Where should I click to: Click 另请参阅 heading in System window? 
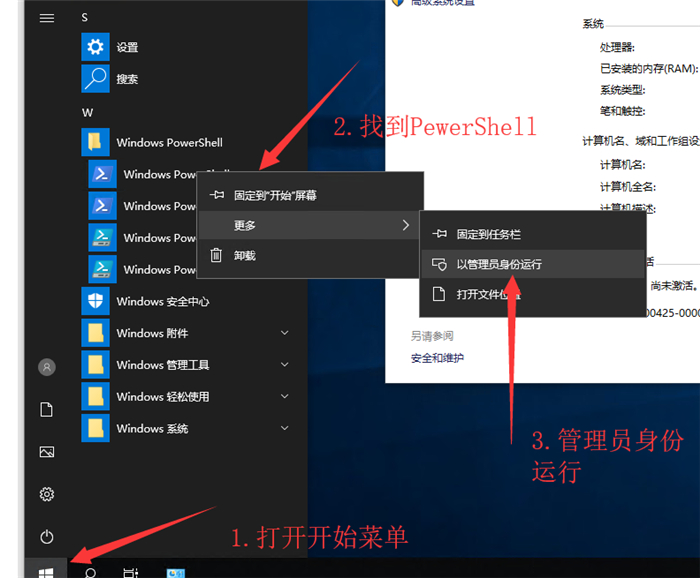(432, 336)
